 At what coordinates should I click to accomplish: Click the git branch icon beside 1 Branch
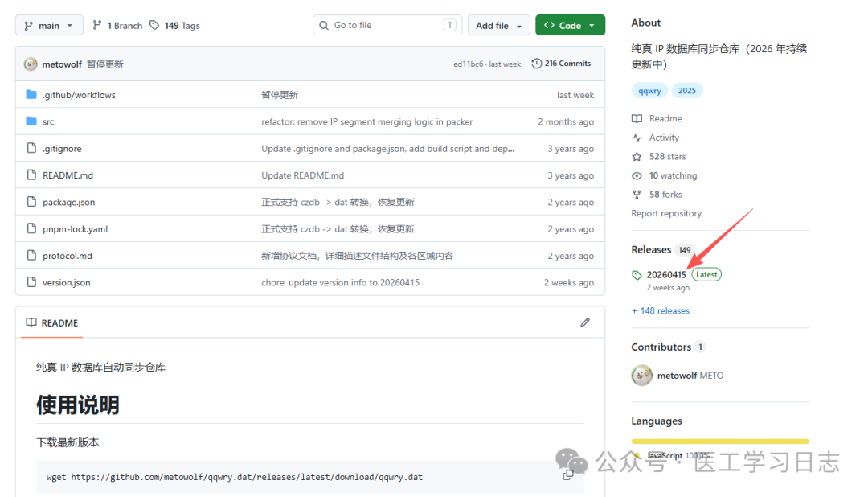pyautogui.click(x=97, y=25)
